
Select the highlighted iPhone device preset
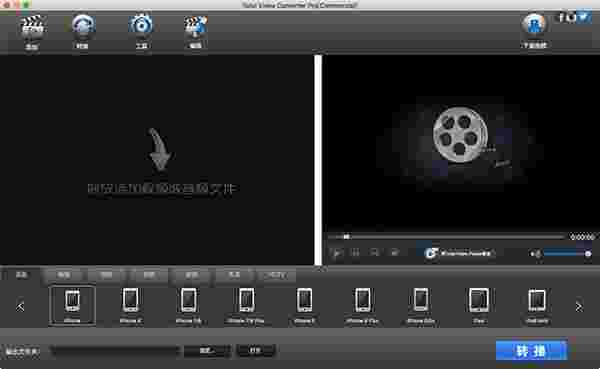72,305
